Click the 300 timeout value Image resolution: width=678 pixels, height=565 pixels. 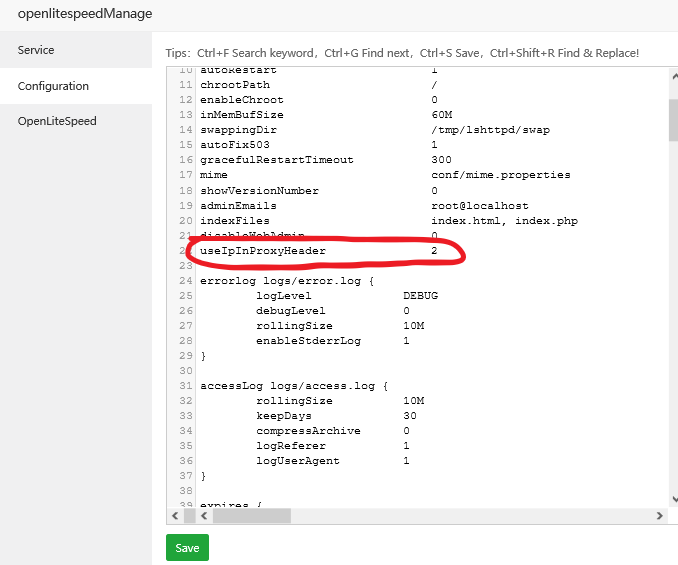[x=441, y=160]
